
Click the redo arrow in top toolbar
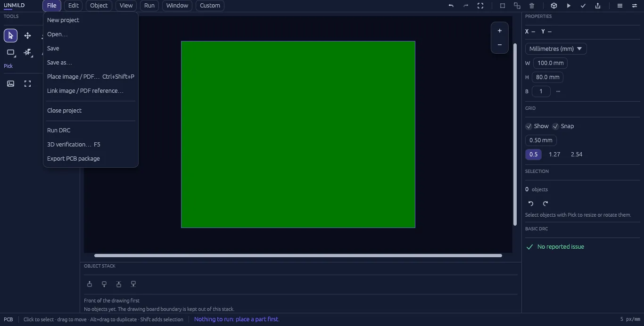(x=466, y=6)
